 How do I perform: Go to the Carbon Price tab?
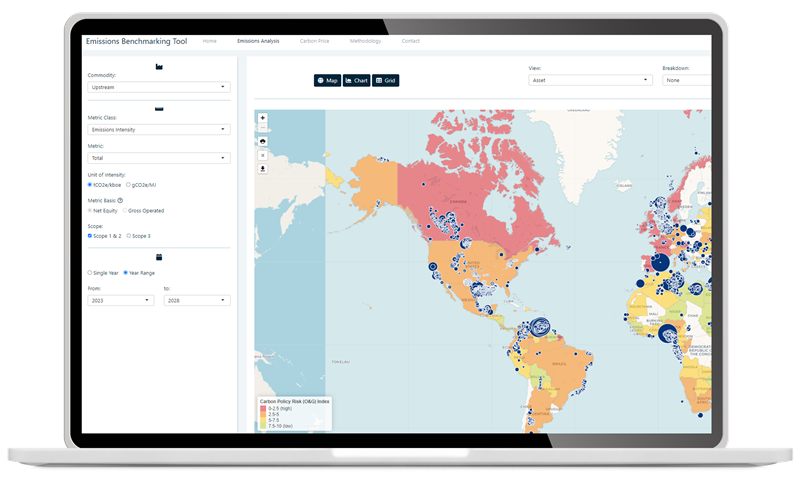tap(315, 41)
